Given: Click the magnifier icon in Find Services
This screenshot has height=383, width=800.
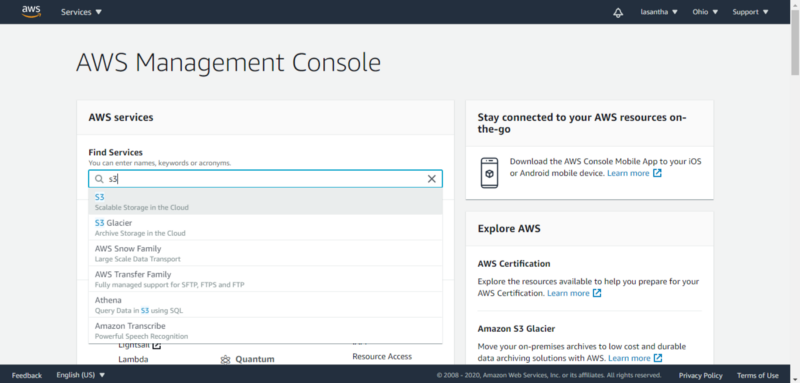Looking at the screenshot, I should (x=99, y=179).
